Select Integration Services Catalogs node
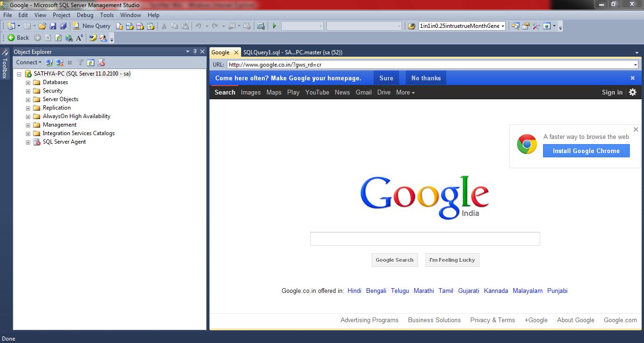 click(x=78, y=133)
